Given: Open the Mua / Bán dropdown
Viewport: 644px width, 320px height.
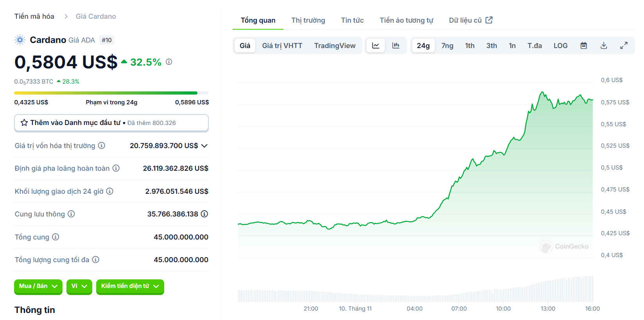Looking at the screenshot, I should tap(38, 286).
